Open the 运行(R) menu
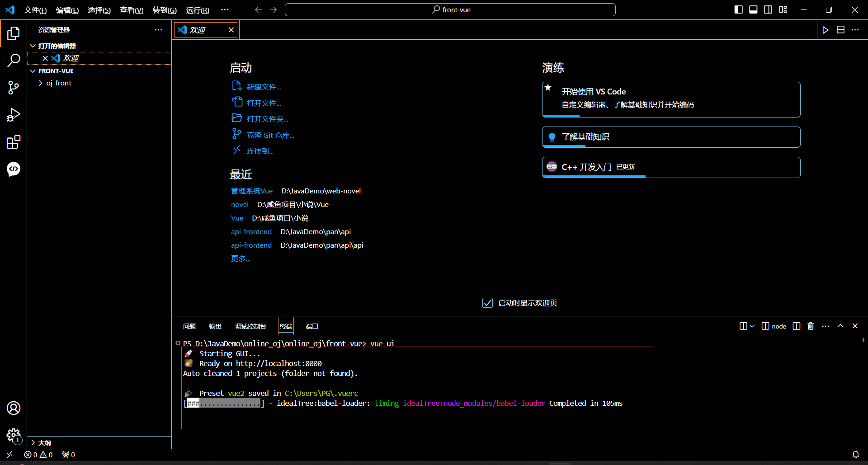This screenshot has width=868, height=465. point(198,10)
